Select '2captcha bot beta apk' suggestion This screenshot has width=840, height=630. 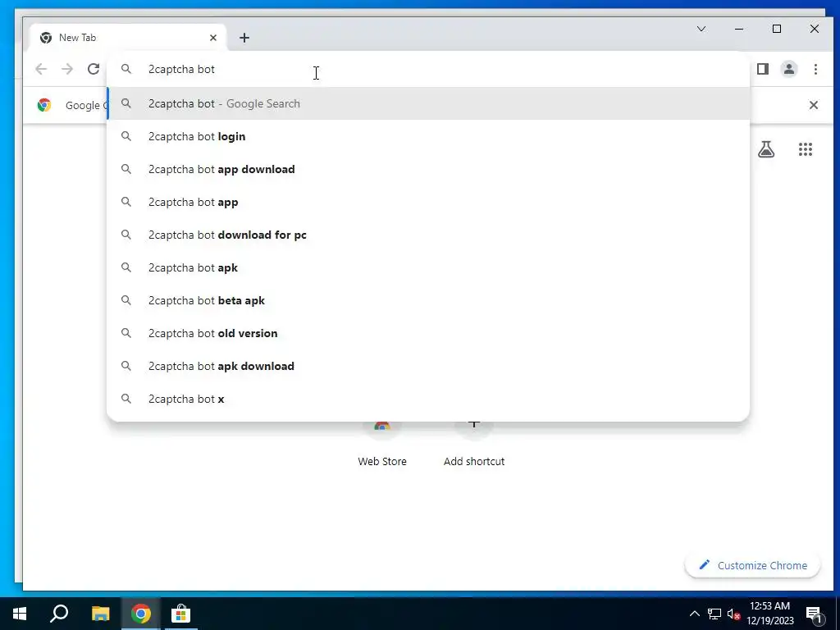coord(428,300)
